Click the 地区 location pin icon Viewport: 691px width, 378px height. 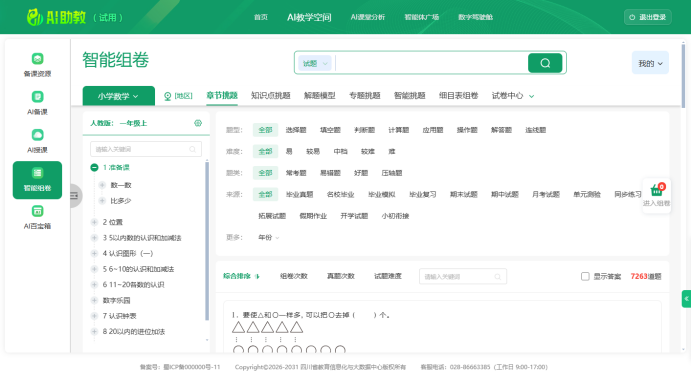[x=167, y=96]
